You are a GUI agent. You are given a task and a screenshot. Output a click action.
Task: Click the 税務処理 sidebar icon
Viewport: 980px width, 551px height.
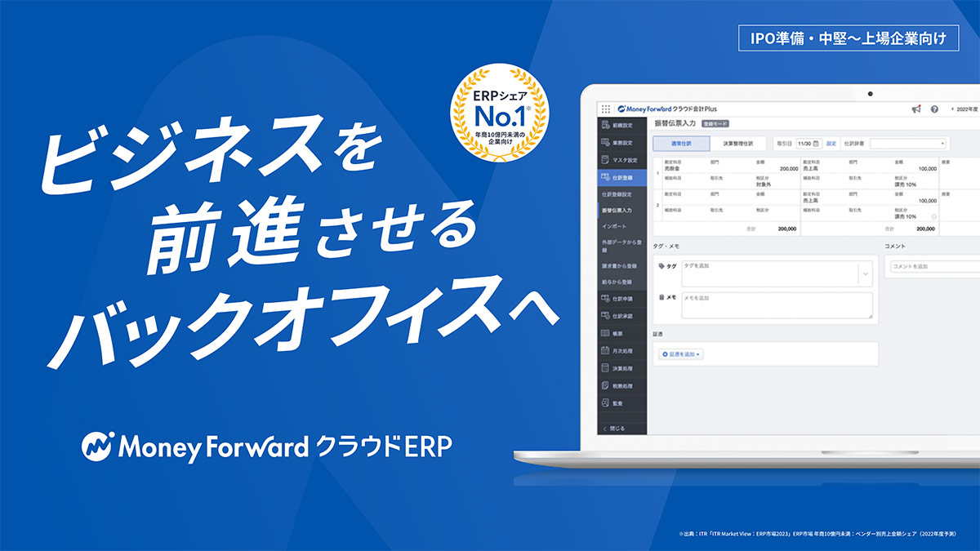pos(605,385)
